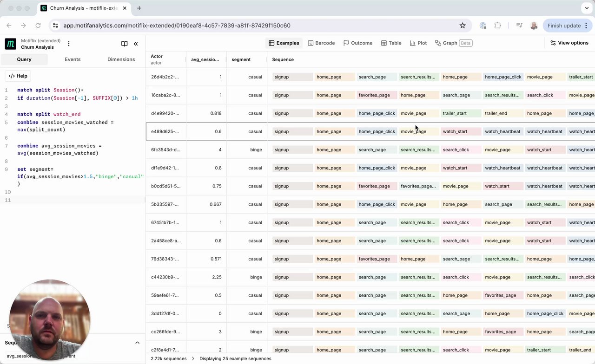
Task: Open the three-dot menu next to Churn Analysis
Action: point(69,44)
